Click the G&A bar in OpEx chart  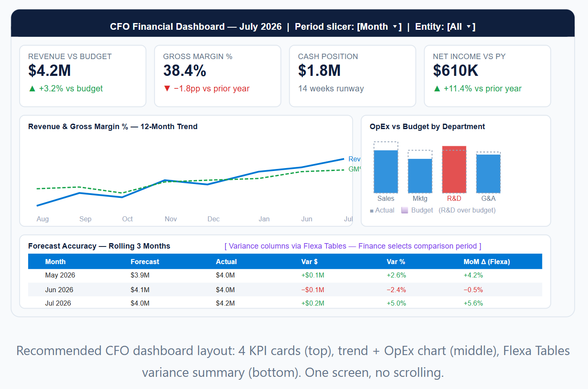pos(488,174)
